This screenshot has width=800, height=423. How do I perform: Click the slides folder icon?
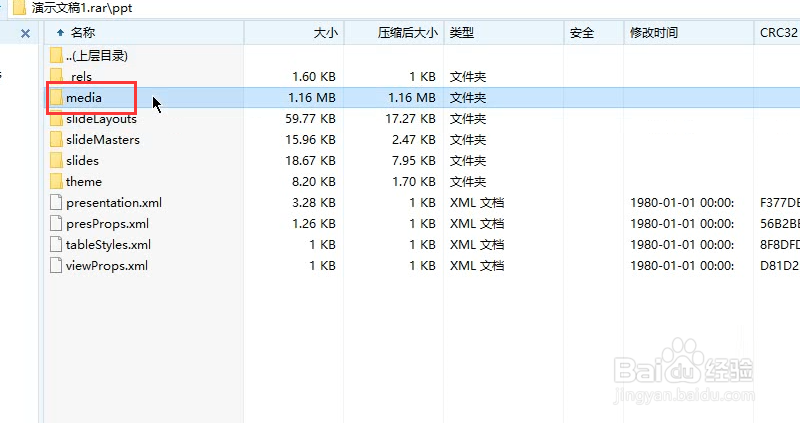pyautogui.click(x=56, y=160)
